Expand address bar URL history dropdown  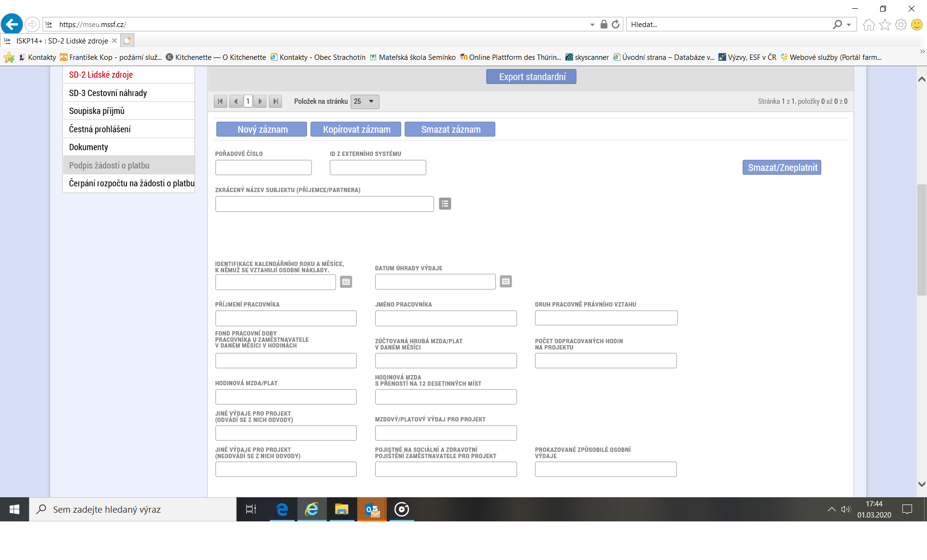click(592, 25)
